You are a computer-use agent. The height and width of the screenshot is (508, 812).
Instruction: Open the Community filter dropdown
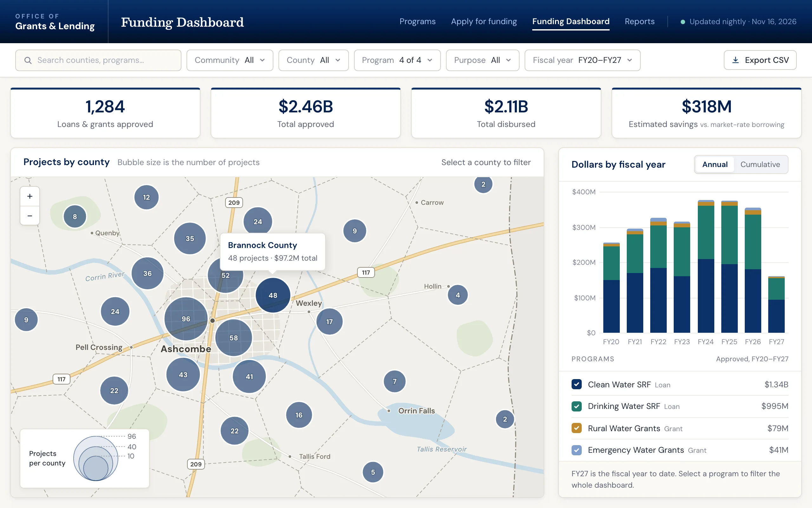pos(230,60)
